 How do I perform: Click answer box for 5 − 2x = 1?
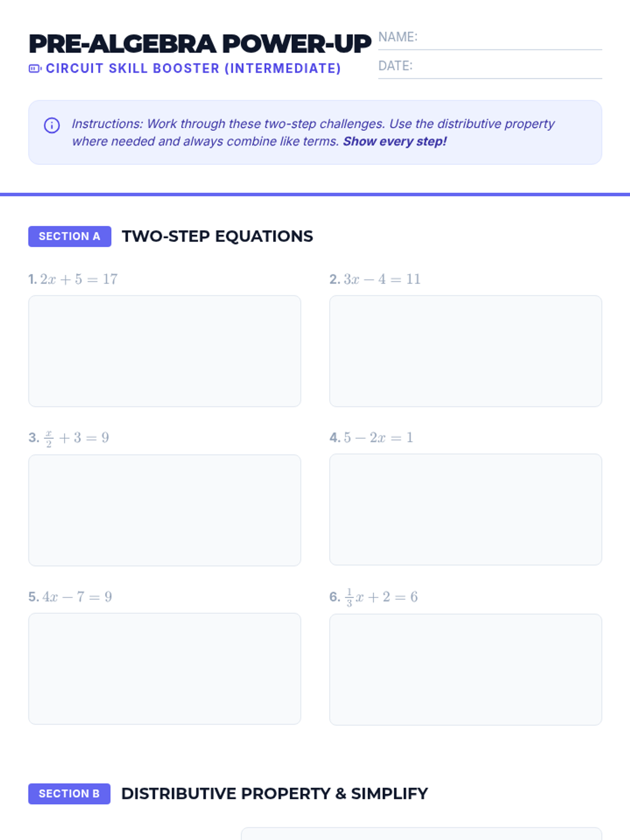465,509
